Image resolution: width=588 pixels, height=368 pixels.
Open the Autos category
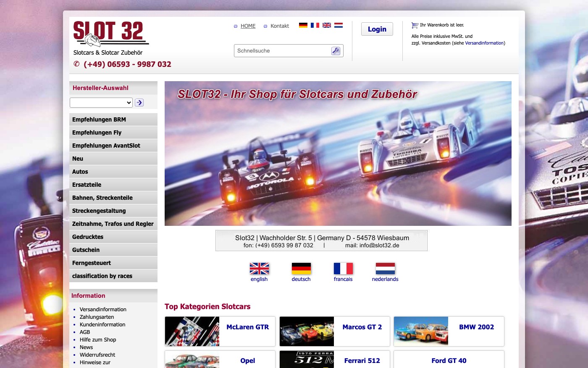tap(113, 172)
